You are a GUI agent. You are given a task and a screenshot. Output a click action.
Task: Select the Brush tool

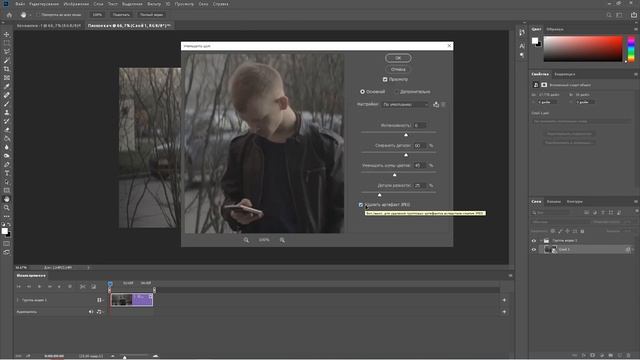point(7,104)
